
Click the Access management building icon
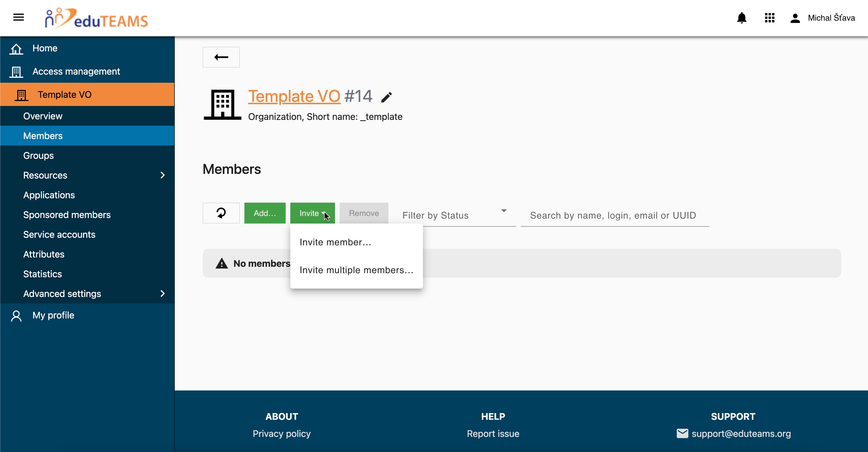click(16, 72)
